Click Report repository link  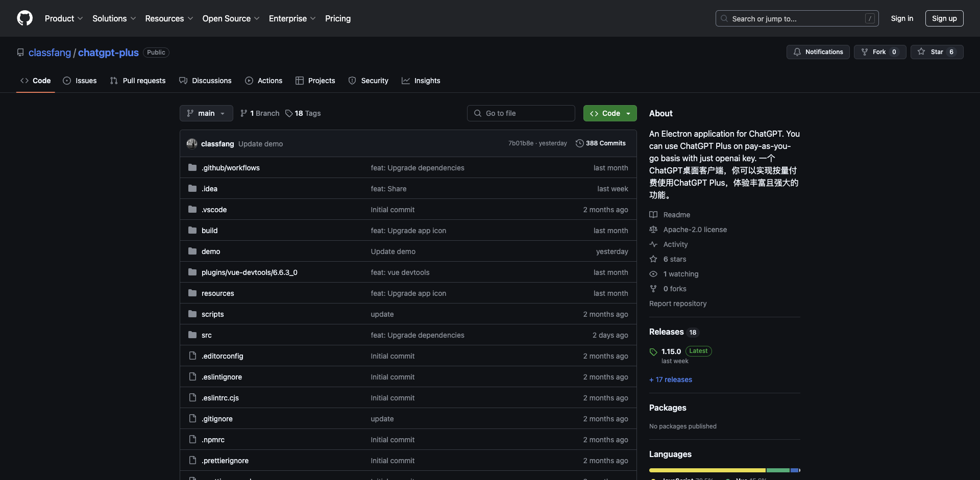[x=678, y=304]
